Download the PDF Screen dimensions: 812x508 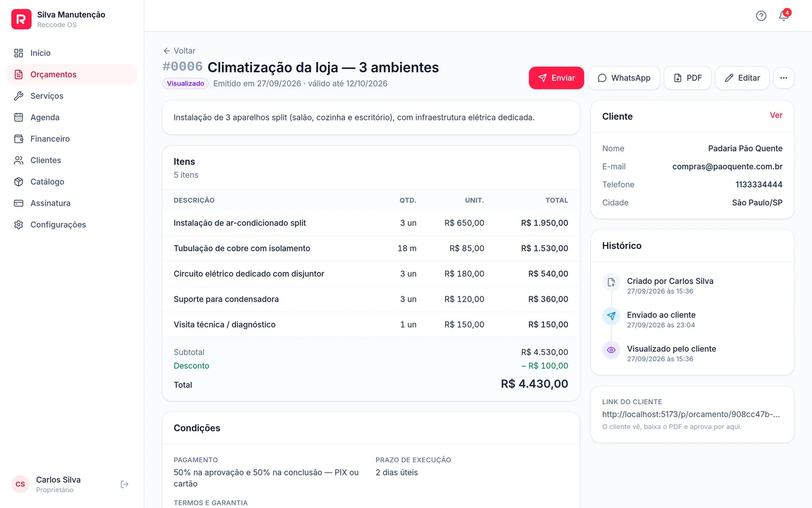[688, 78]
